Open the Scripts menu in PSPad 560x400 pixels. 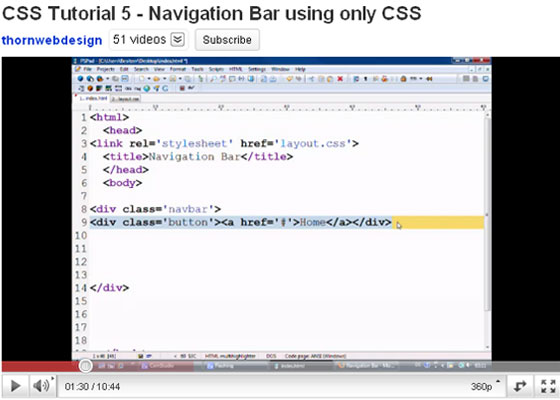coord(216,69)
